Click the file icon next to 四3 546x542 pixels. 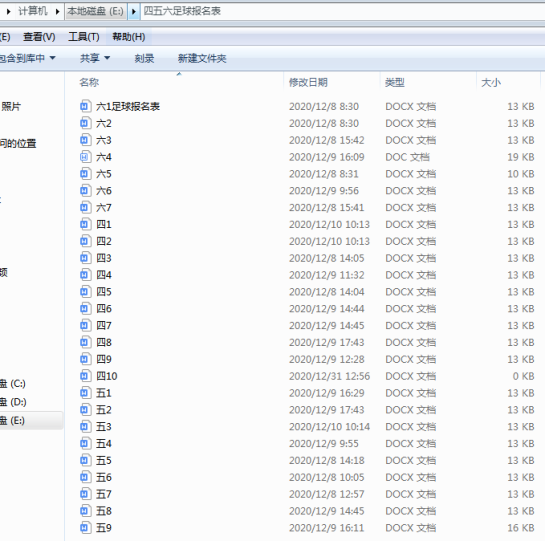pyautogui.click(x=85, y=258)
